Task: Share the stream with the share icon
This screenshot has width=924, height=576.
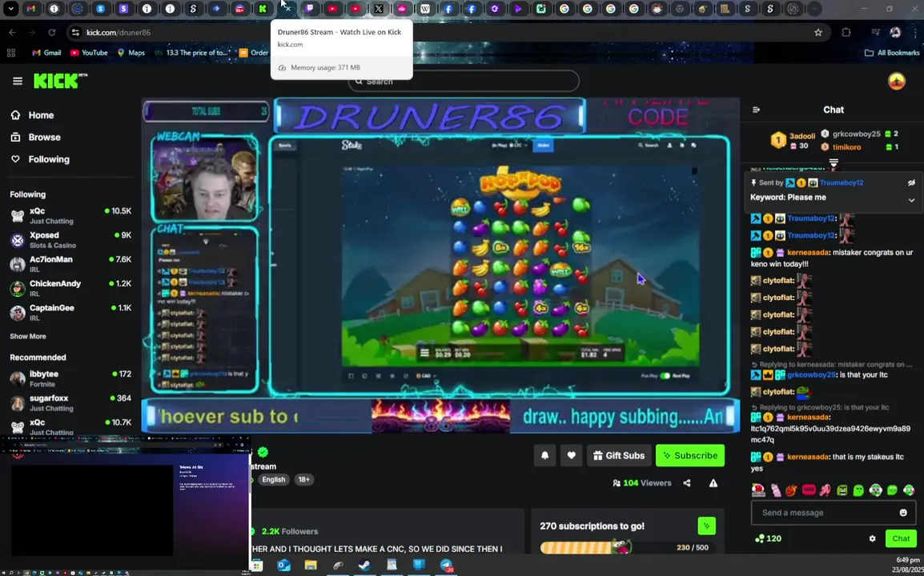Action: tap(686, 483)
